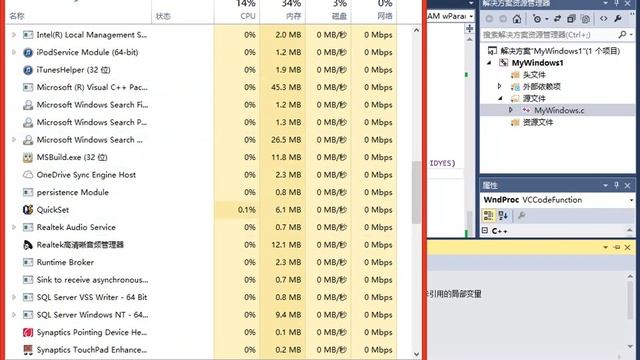Open Properties via the wrench icon in Solution Explorer
Screen dimensions: 640x360
(x=618, y=19)
